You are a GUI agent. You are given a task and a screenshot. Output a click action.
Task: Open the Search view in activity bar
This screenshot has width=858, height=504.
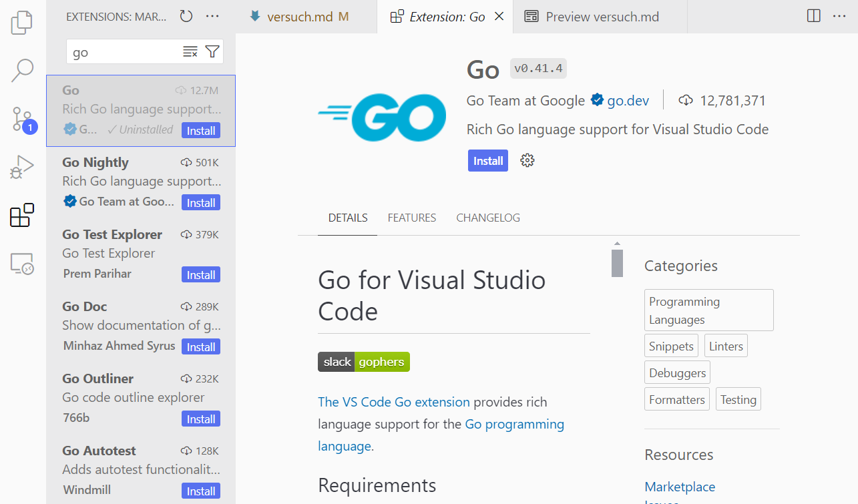click(22, 70)
